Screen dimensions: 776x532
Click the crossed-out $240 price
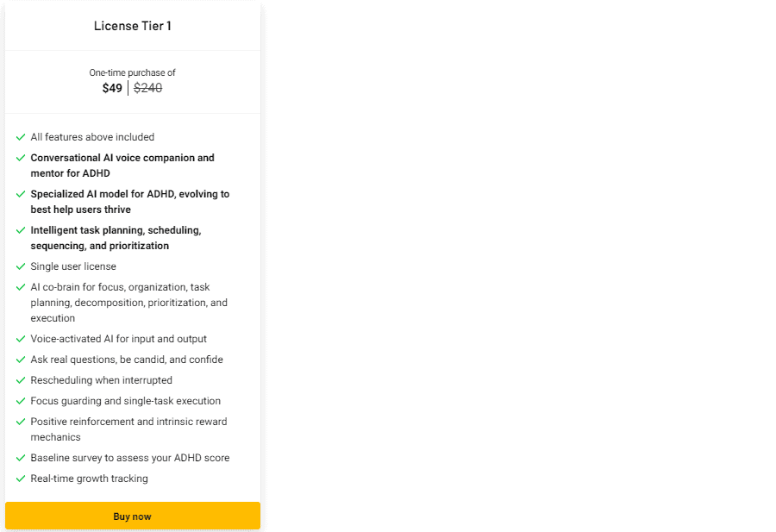click(x=147, y=88)
